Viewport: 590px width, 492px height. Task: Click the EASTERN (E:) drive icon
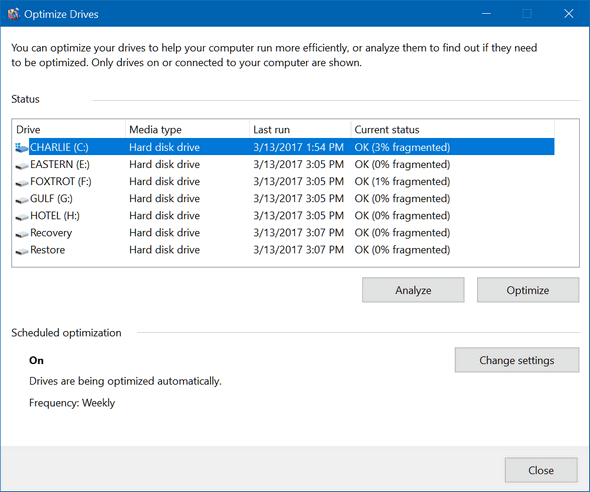[22, 165]
